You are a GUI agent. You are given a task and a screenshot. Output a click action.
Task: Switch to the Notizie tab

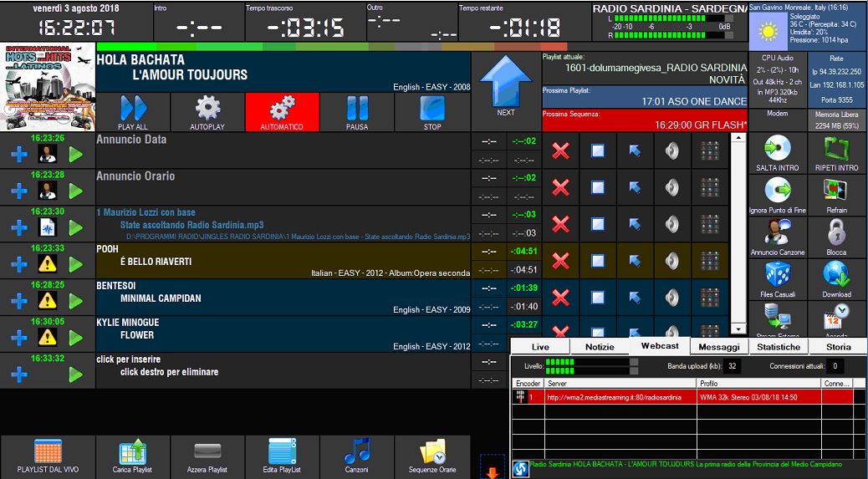pos(600,347)
